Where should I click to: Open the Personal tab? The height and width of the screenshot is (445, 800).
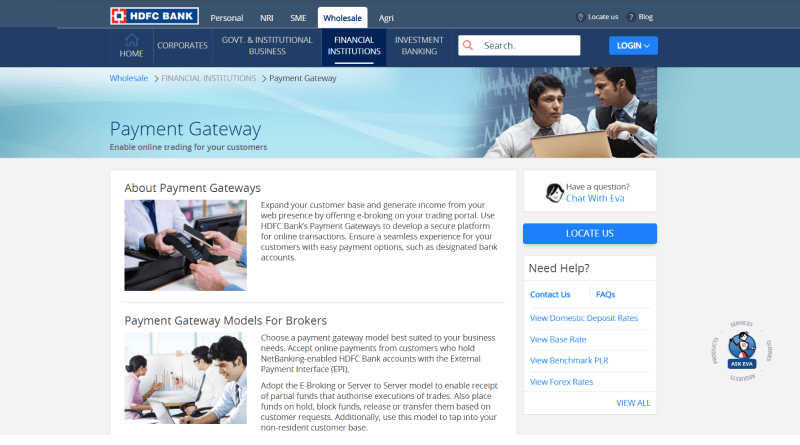click(x=227, y=18)
